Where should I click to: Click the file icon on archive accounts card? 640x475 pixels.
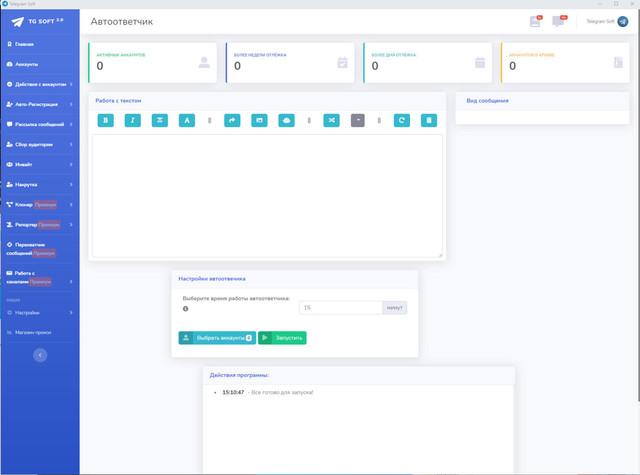click(618, 62)
